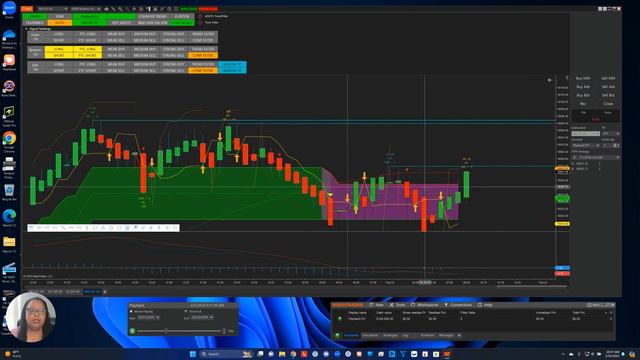Switch to the Strategies tab

coord(390,336)
